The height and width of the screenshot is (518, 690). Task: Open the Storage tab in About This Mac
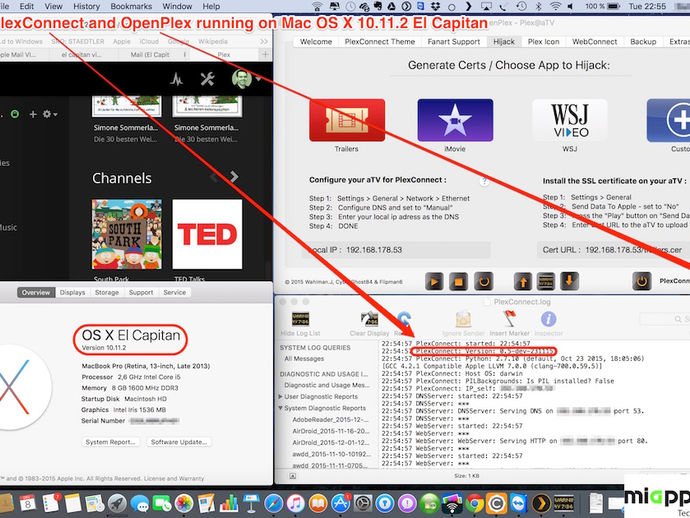point(107,293)
